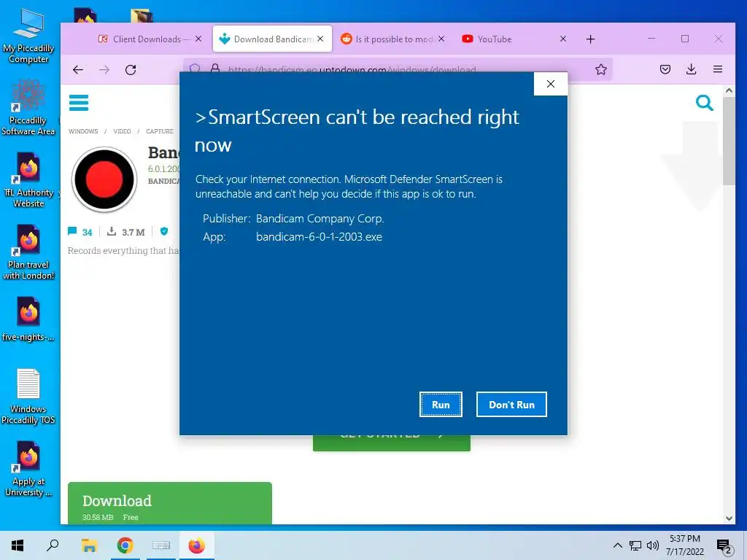The width and height of the screenshot is (747, 560).
Task: Click the tracking protection shield icon
Action: pyautogui.click(x=195, y=68)
